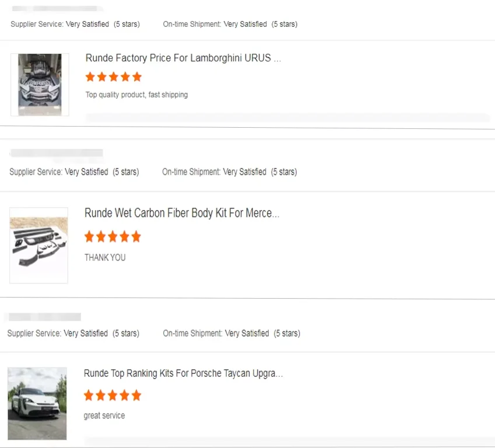Click the second star of Porsche Taycan rating

(x=100, y=396)
